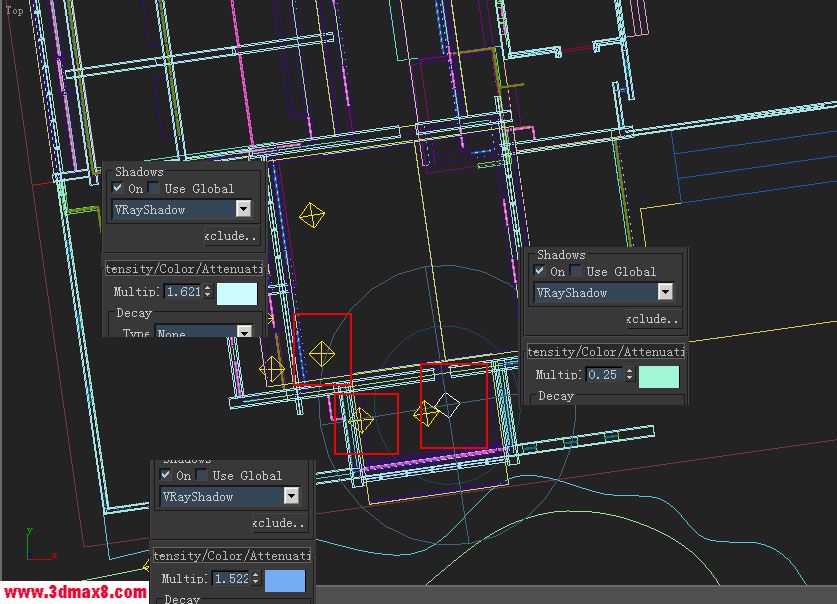The width and height of the screenshot is (837, 604).
Task: Collapse Intensity/Color/Attenuation rollout above the 1.522 multiplier
Action: pyautogui.click(x=232, y=555)
